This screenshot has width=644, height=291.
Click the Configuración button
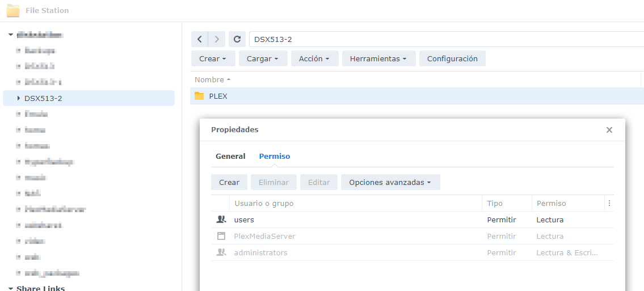[452, 58]
